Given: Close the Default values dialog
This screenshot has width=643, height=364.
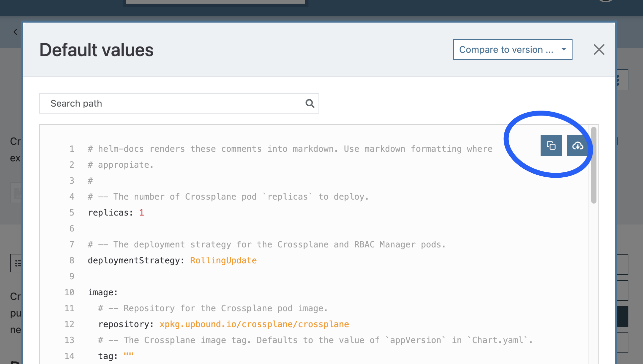Looking at the screenshot, I should pos(599,50).
